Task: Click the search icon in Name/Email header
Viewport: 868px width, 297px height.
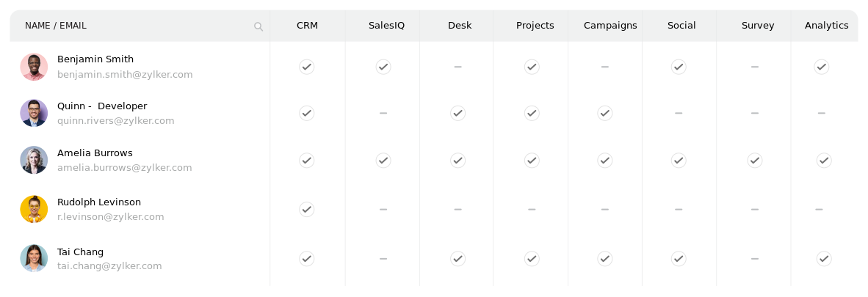Action: coord(258,26)
